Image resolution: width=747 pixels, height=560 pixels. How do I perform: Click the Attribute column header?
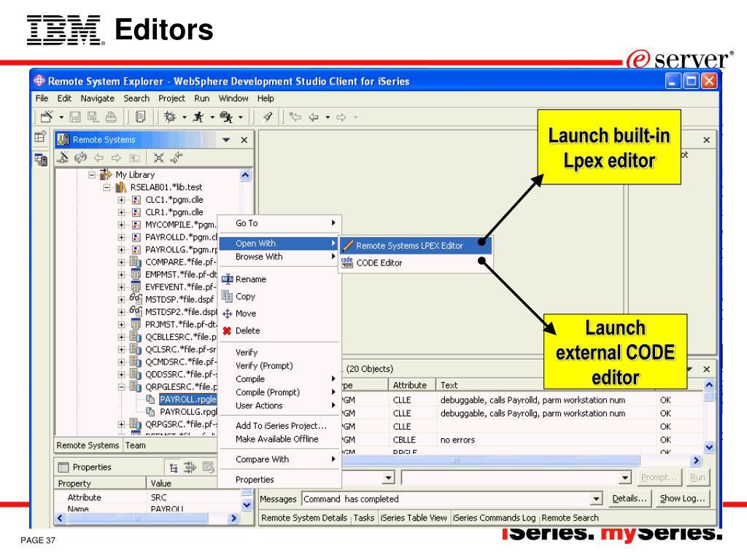tap(411, 385)
